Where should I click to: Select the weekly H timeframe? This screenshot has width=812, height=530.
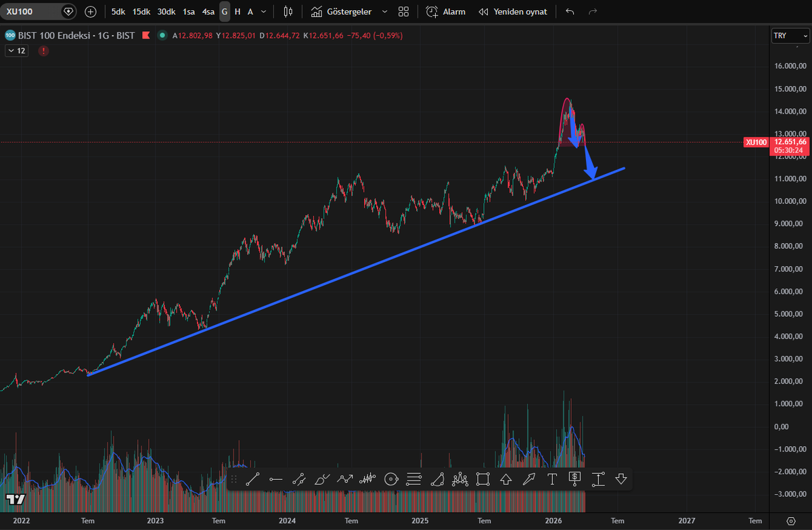pos(238,12)
